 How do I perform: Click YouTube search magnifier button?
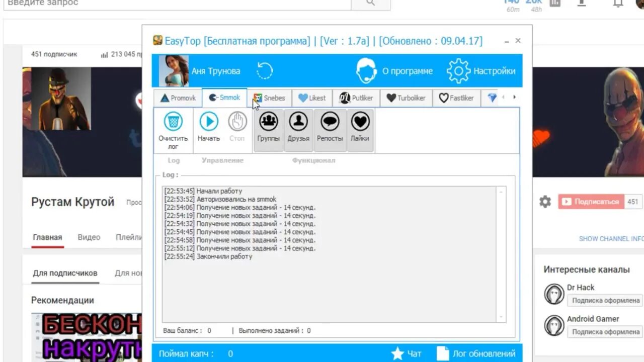coord(371,3)
